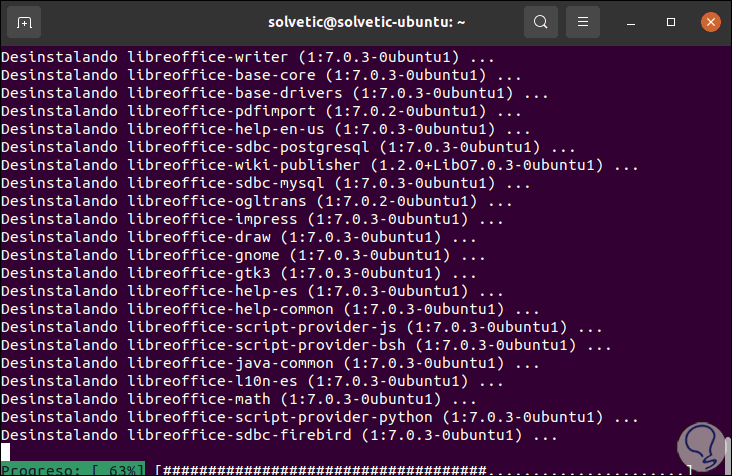This screenshot has height=476, width=732.
Task: Click the line libreoffice-script-provider-bsh
Action: pos(306,345)
